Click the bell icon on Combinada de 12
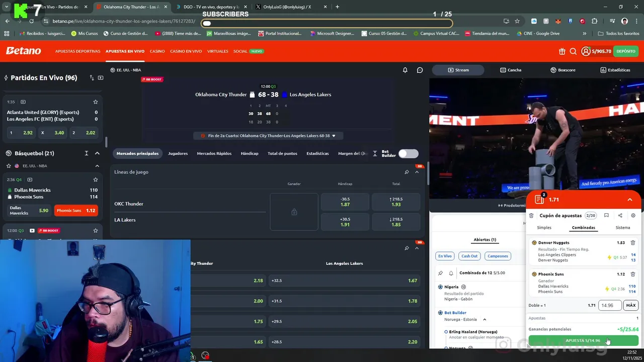The height and width of the screenshot is (362, 644). coord(451,273)
